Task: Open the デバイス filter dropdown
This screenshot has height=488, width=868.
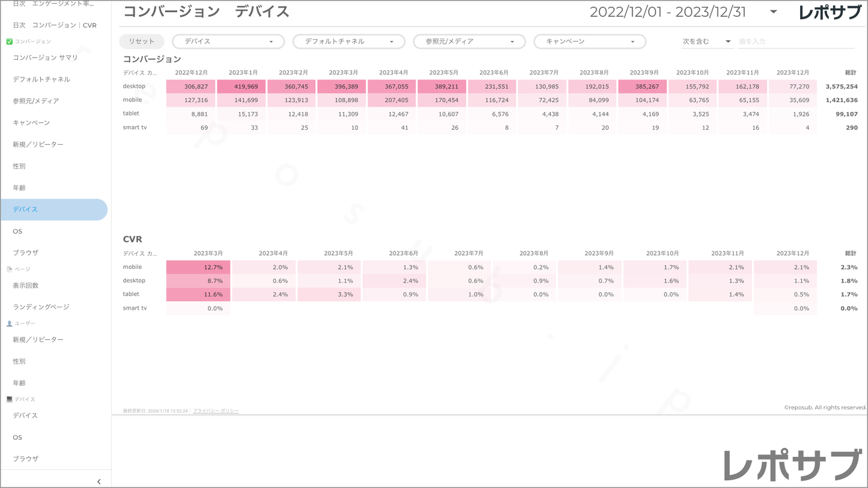Action: (x=228, y=41)
